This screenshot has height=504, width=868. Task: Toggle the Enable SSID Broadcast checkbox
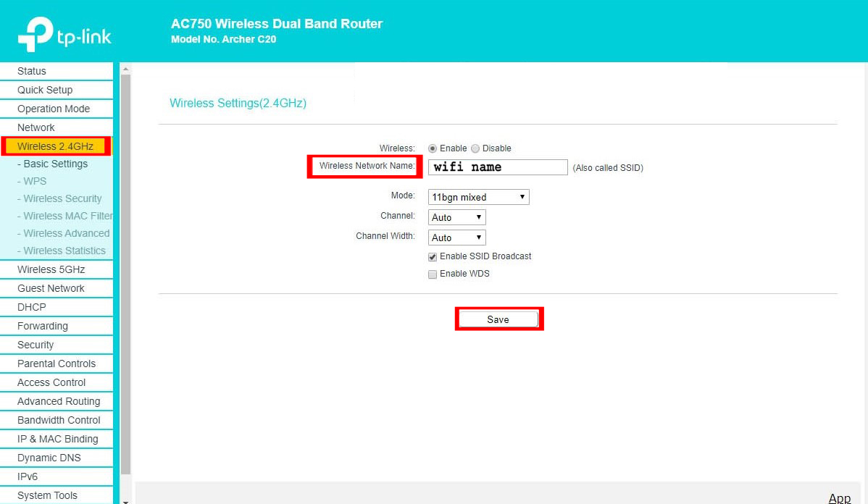click(x=433, y=257)
